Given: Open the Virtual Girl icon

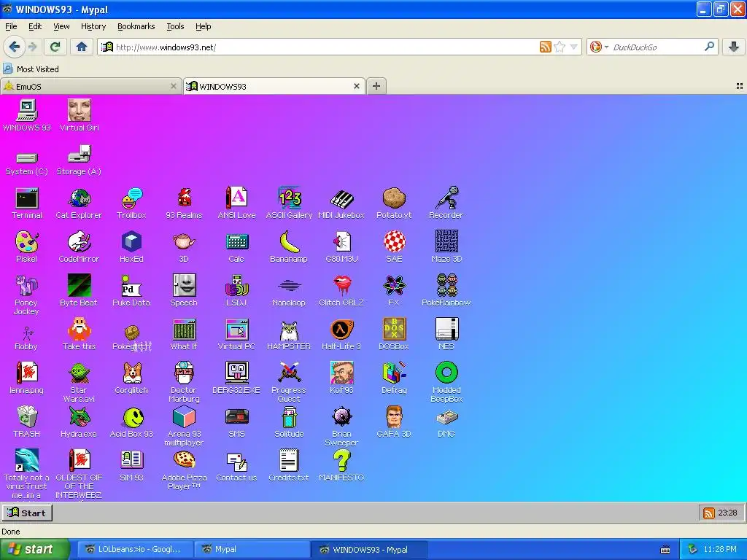Looking at the screenshot, I should click(x=79, y=116).
